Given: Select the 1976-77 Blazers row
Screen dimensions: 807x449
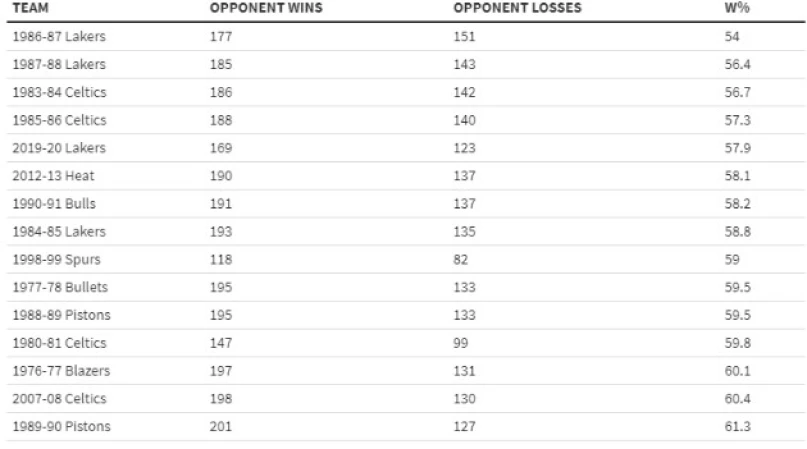Looking at the screenshot, I should click(x=61, y=371).
